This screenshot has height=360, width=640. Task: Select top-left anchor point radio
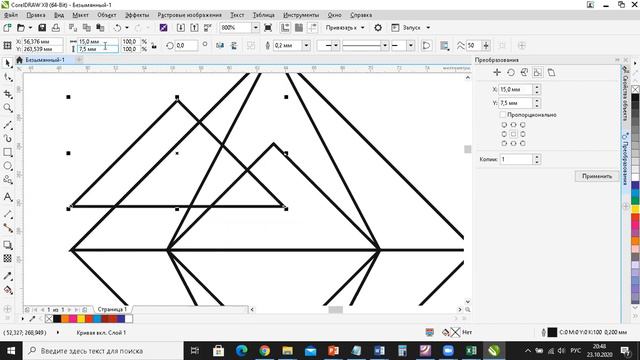click(504, 124)
